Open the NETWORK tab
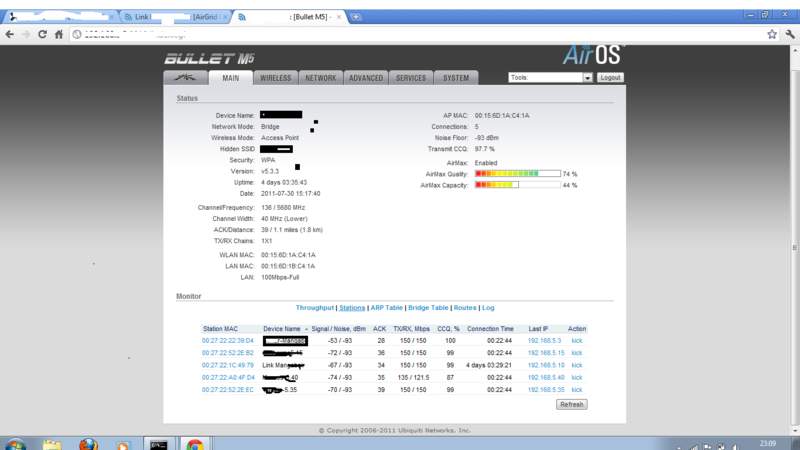The width and height of the screenshot is (800, 450). point(320,78)
